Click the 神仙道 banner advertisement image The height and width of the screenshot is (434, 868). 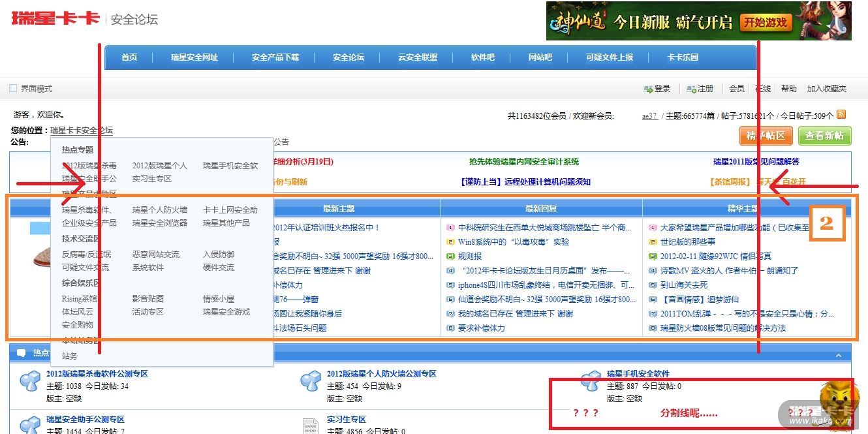point(699,21)
